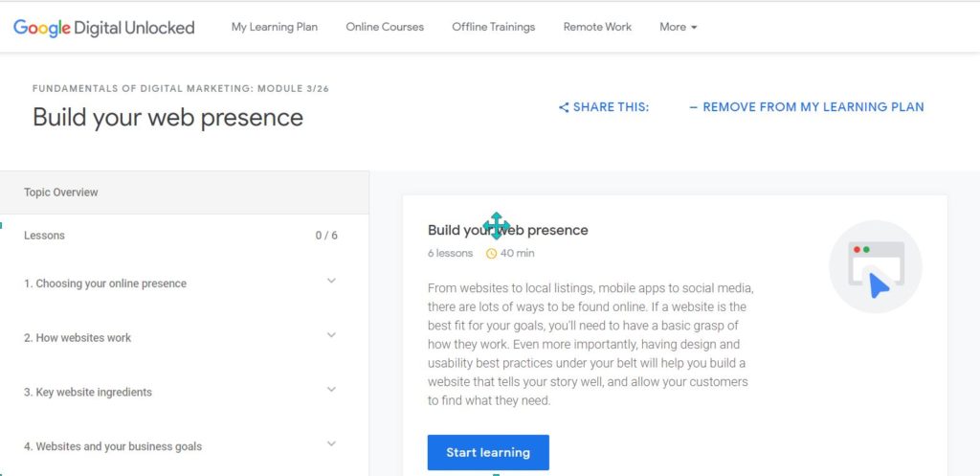Click the clock icon next to 40 min
This screenshot has height=476, width=980.
[x=491, y=254]
